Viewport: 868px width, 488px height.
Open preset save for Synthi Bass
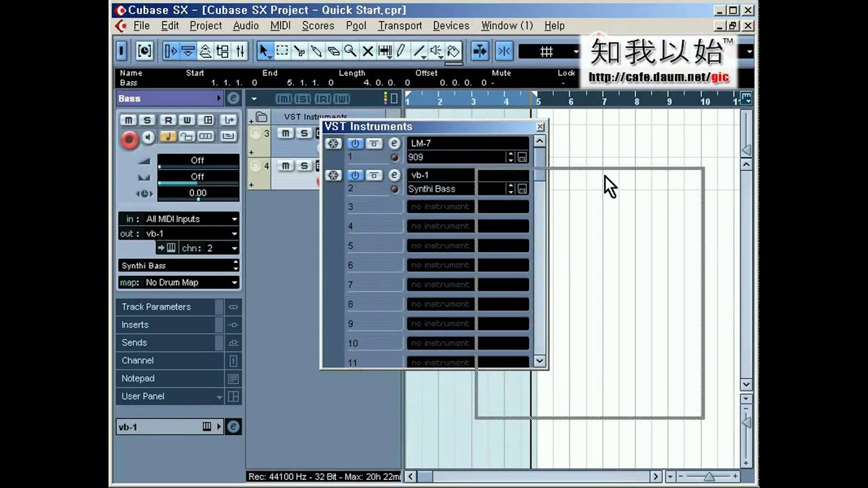(x=522, y=189)
